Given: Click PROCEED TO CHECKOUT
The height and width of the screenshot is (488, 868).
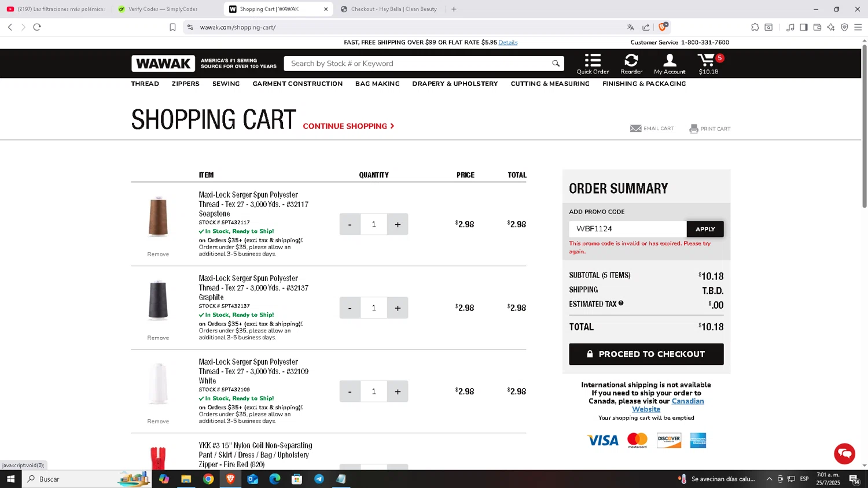Looking at the screenshot, I should tap(646, 354).
